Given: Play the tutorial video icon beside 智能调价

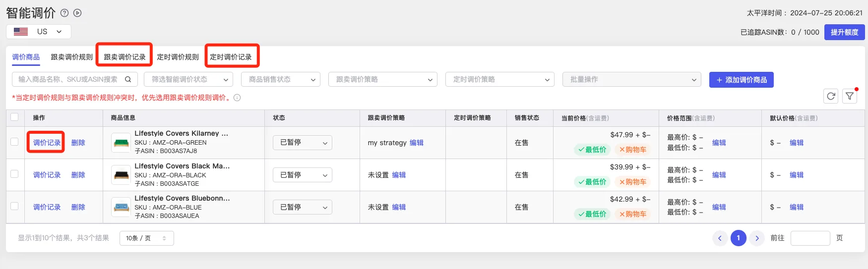Looking at the screenshot, I should [x=77, y=13].
